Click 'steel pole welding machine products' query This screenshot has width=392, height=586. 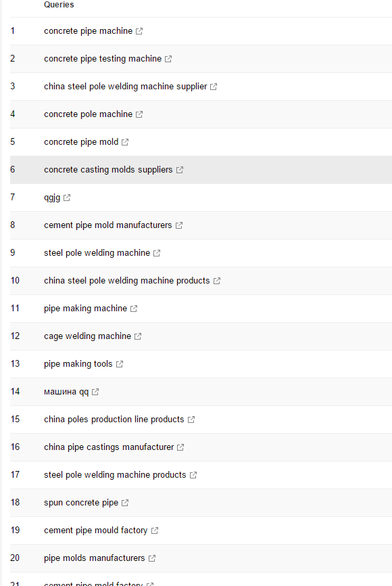pos(115,474)
